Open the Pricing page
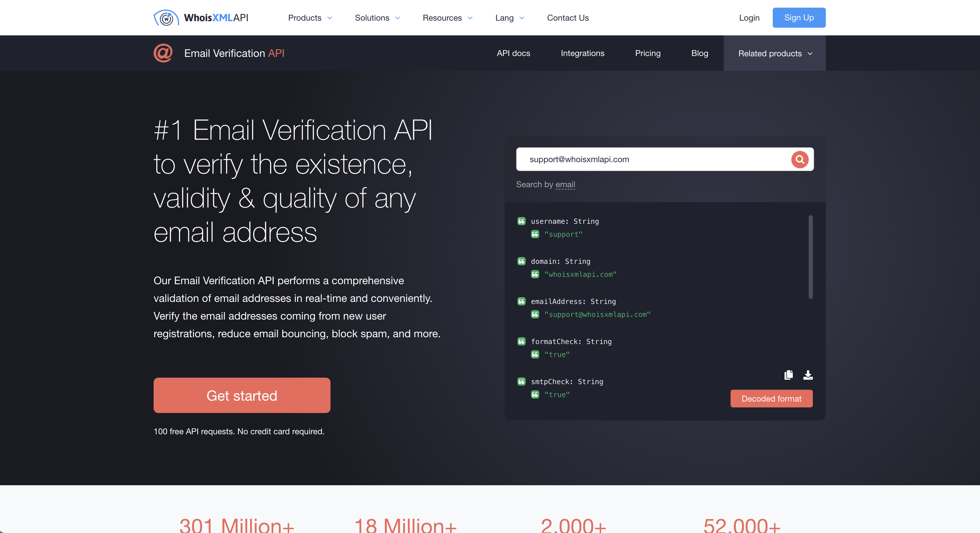Viewport: 980px width, 533px height. coord(647,53)
